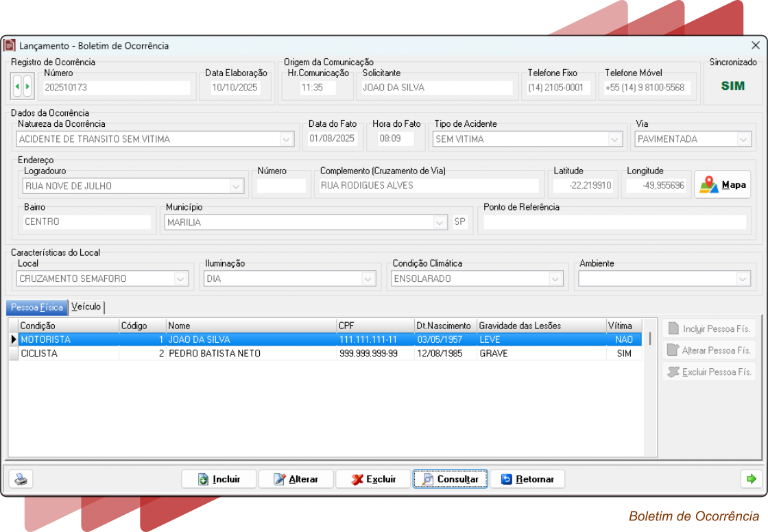Image resolution: width=768 pixels, height=532 pixels.
Task: Click Incluir Pessoa Fís. button
Action: tap(709, 329)
